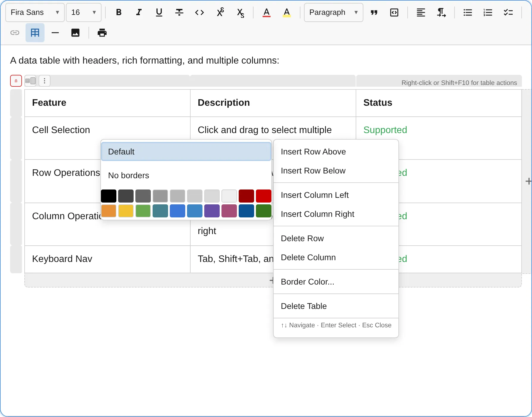Select the No borders option
Screen dimensions: 532x417
pyautogui.click(x=129, y=175)
